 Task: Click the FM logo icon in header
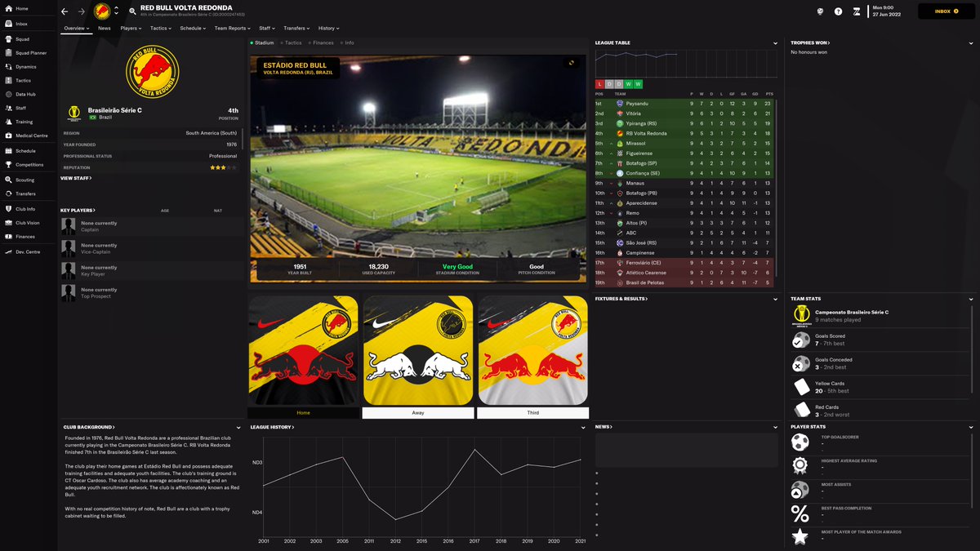click(x=856, y=11)
